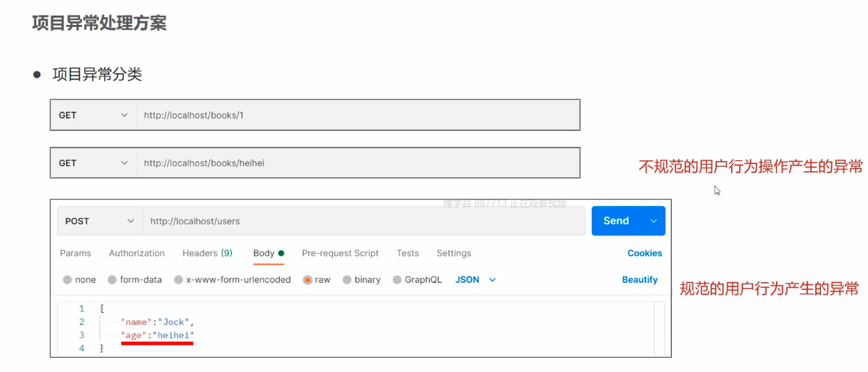Switch to the Params tab
The image size is (868, 372).
point(76,253)
